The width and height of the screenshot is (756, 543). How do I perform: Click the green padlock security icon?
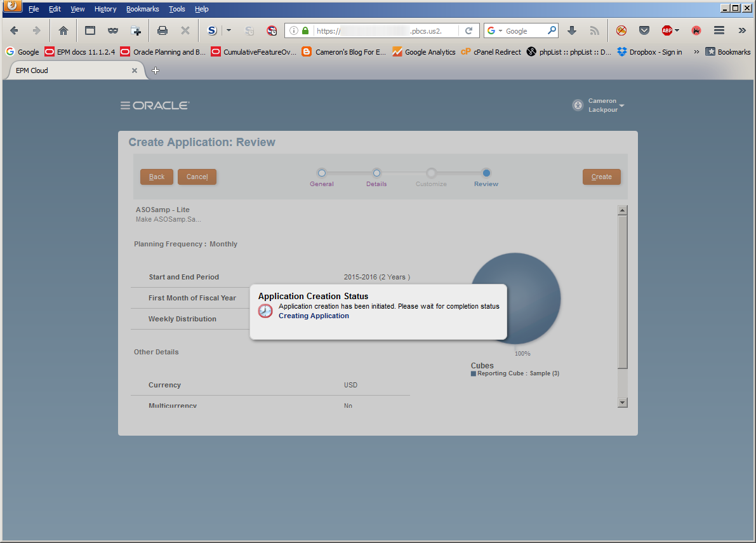(x=305, y=30)
